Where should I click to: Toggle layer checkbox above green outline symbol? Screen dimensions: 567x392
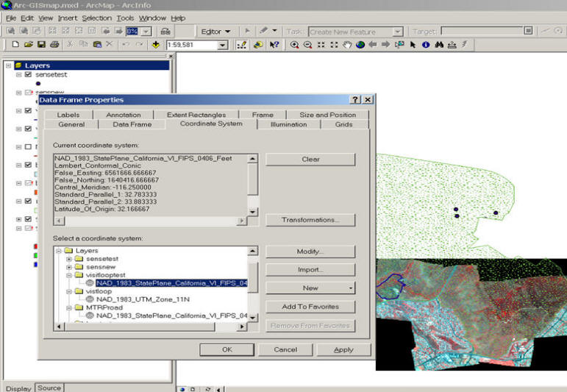pyautogui.click(x=28, y=201)
